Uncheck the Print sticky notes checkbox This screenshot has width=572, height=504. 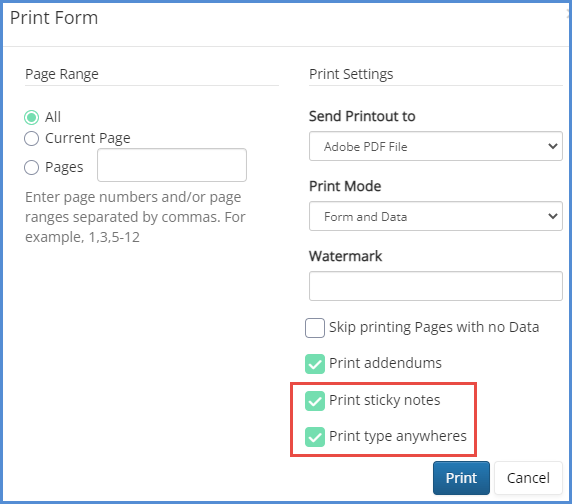(315, 401)
